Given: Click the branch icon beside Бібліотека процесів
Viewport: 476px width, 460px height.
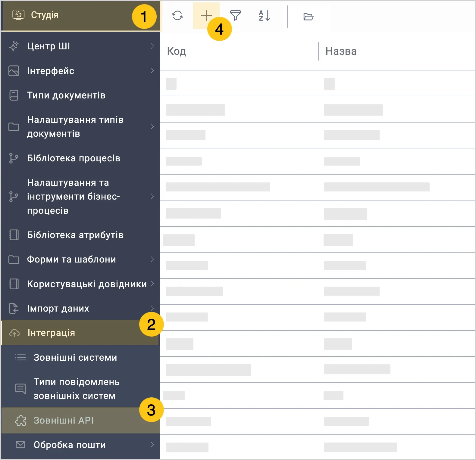Looking at the screenshot, I should coord(14,158).
